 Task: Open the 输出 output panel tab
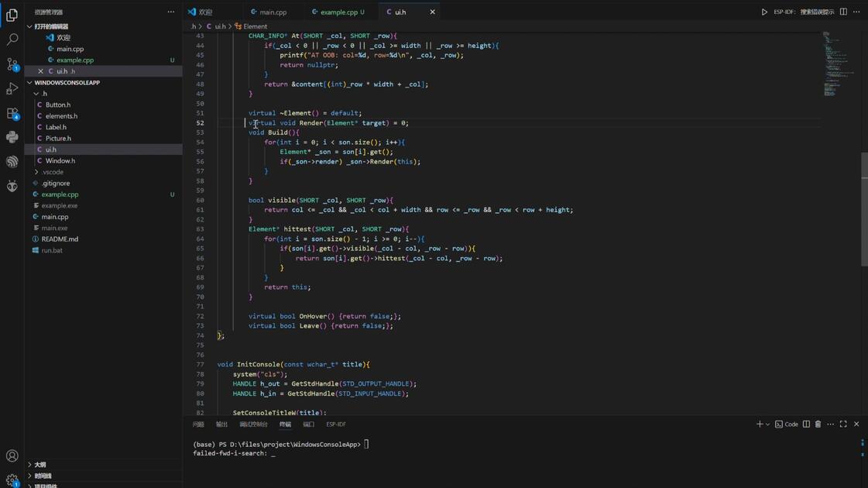221,424
